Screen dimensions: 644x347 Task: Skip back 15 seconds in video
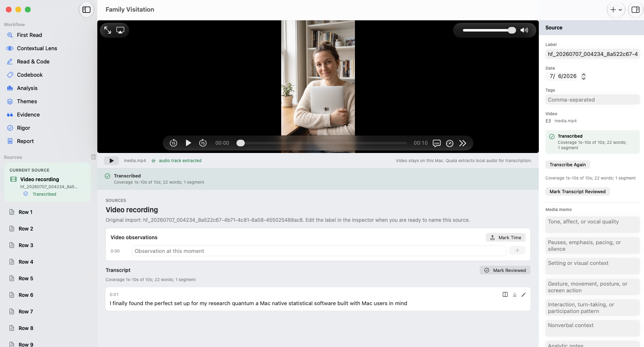click(174, 143)
